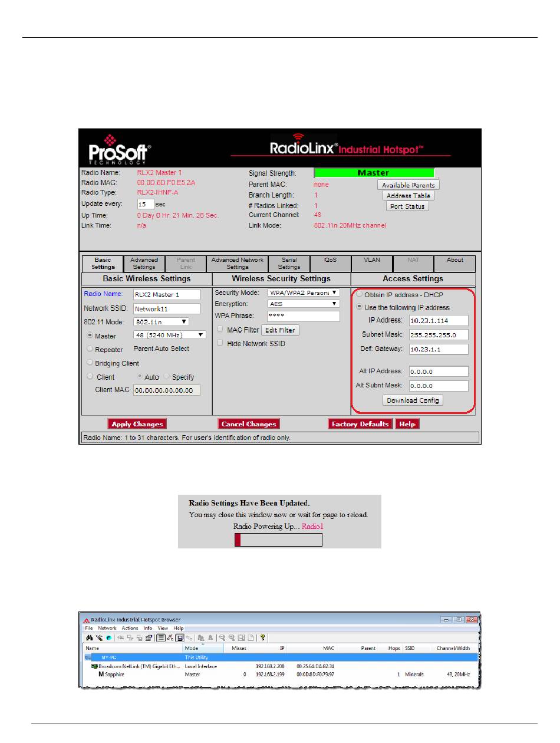Image resolution: width=560 pixels, height=743 pixels.
Task: Tick the Hide Network SSID checkbox
Action: [220, 343]
